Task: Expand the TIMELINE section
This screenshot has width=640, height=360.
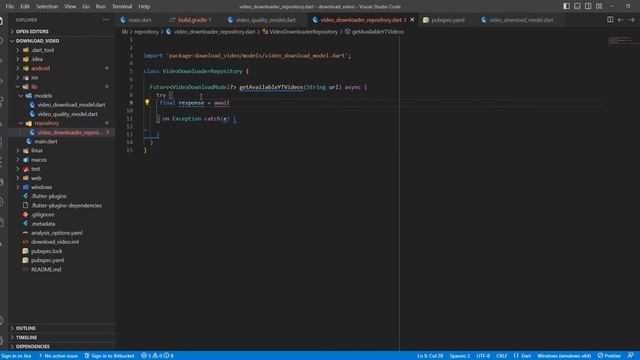Action: pos(26,338)
